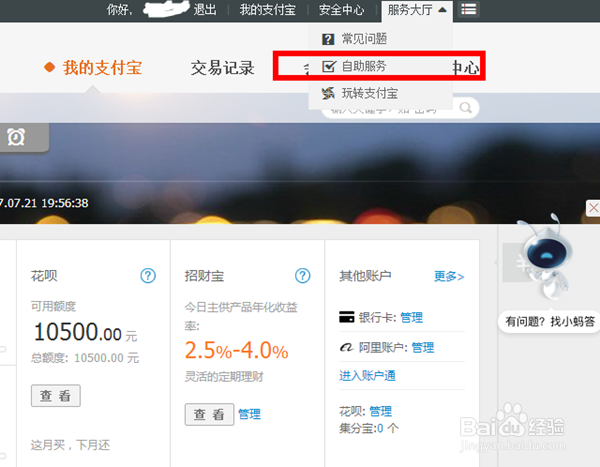Open the 常见问题 question mark icon
The image size is (600, 467).
[328, 39]
